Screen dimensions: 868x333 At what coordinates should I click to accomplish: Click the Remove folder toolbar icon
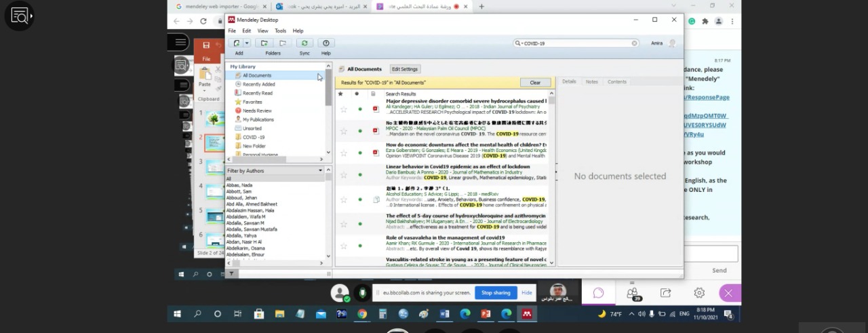point(283,43)
